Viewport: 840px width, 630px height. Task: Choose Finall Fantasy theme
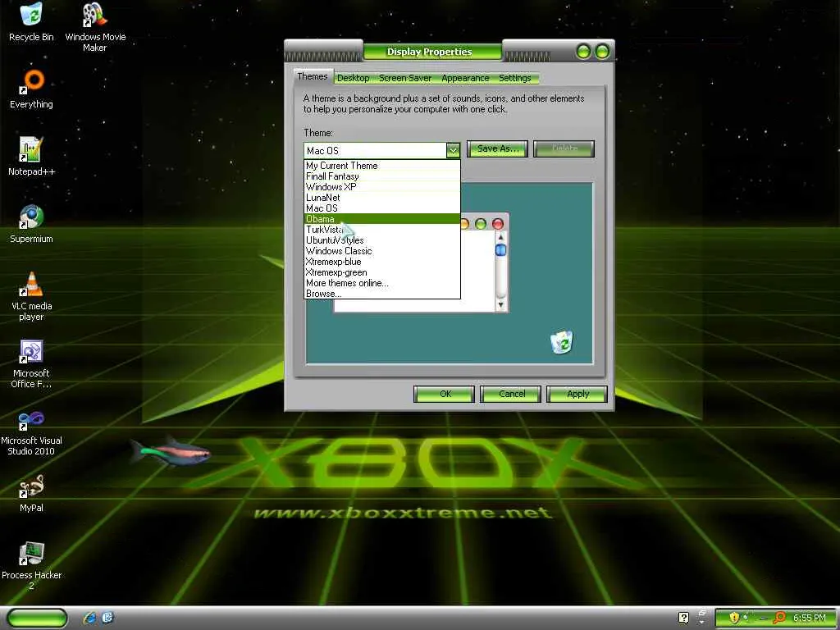[382, 176]
